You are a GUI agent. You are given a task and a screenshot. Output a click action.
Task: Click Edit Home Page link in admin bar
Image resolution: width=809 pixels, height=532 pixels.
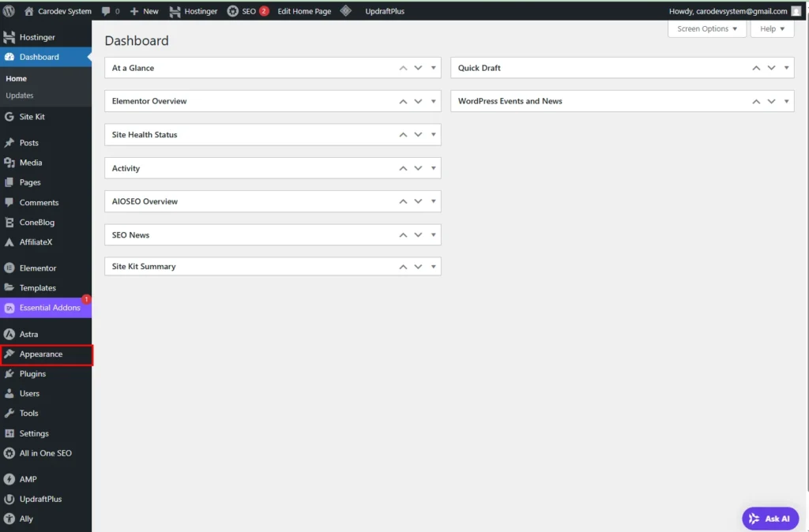coord(304,11)
